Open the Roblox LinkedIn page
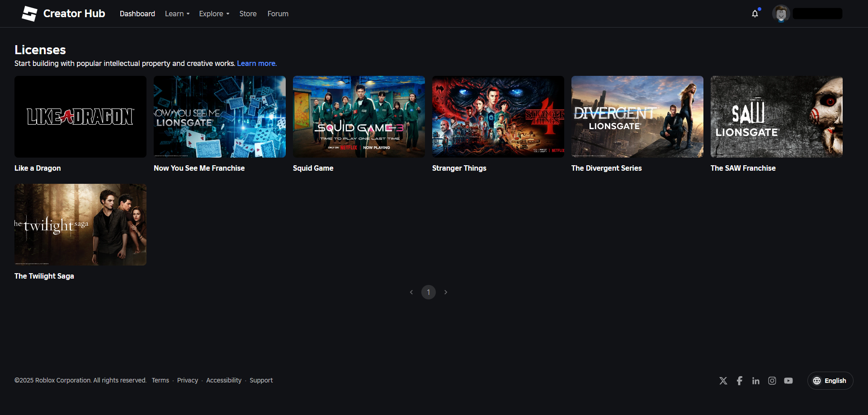The height and width of the screenshot is (415, 868). [756, 381]
